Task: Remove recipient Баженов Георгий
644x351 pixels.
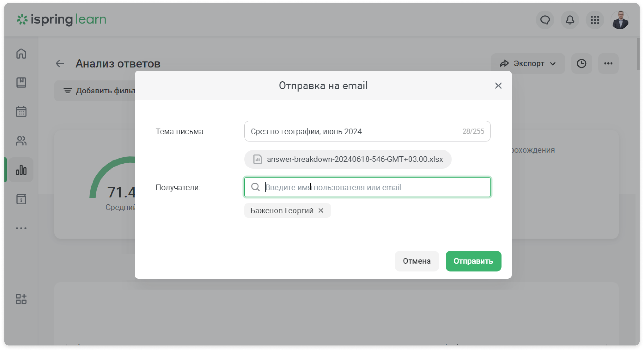Action: 321,210
